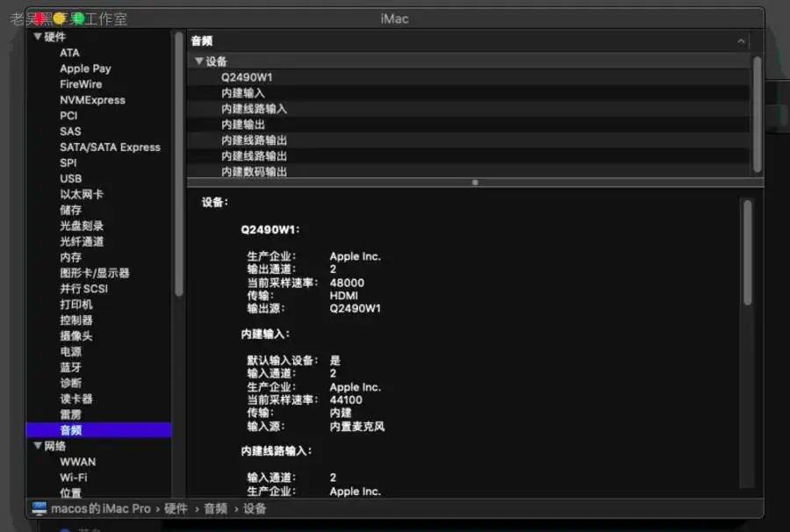Click 硬件 in the path bar

[176, 508]
